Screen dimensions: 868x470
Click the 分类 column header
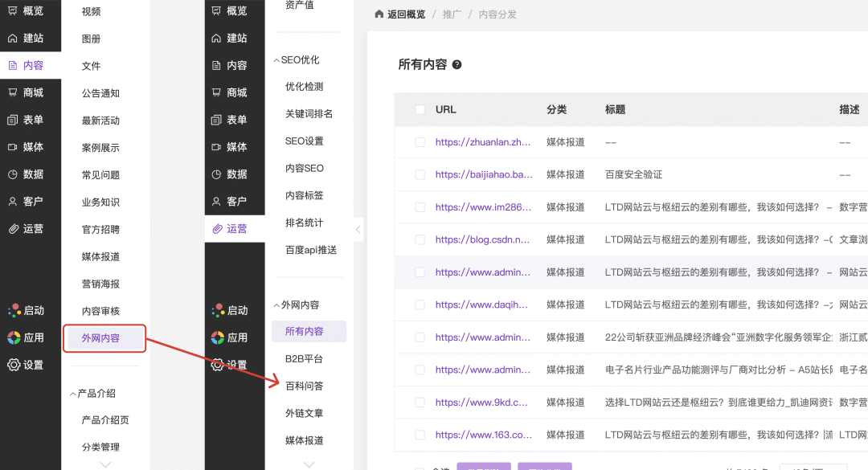point(556,109)
